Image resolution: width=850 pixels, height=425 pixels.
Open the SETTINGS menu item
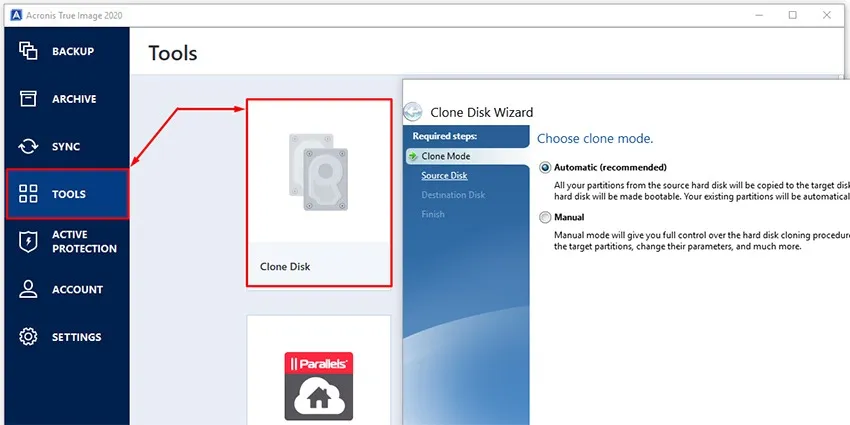point(76,337)
